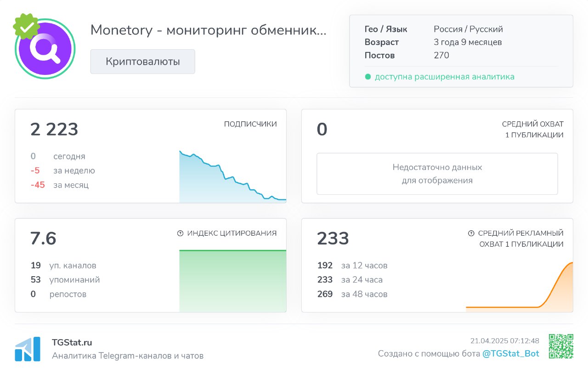Click the TGStat.ru logo icon
The image size is (588, 369).
click(x=28, y=349)
